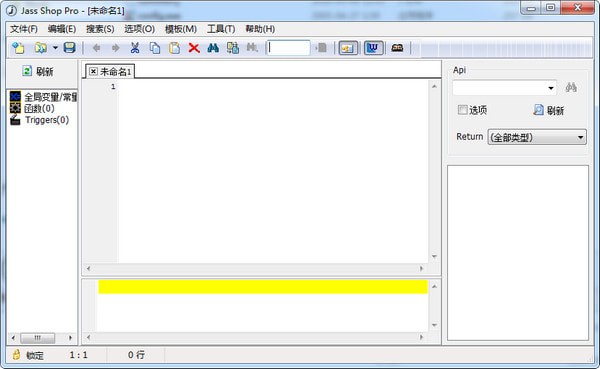Click the Open file folder icon
Screen dimensions: 600x369
(x=41, y=48)
